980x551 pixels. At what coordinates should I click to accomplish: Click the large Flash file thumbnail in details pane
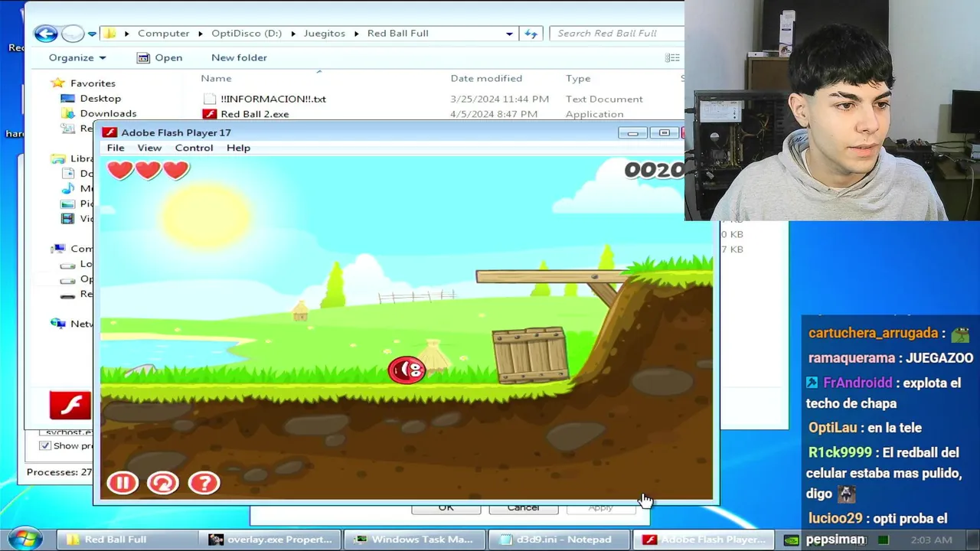70,405
